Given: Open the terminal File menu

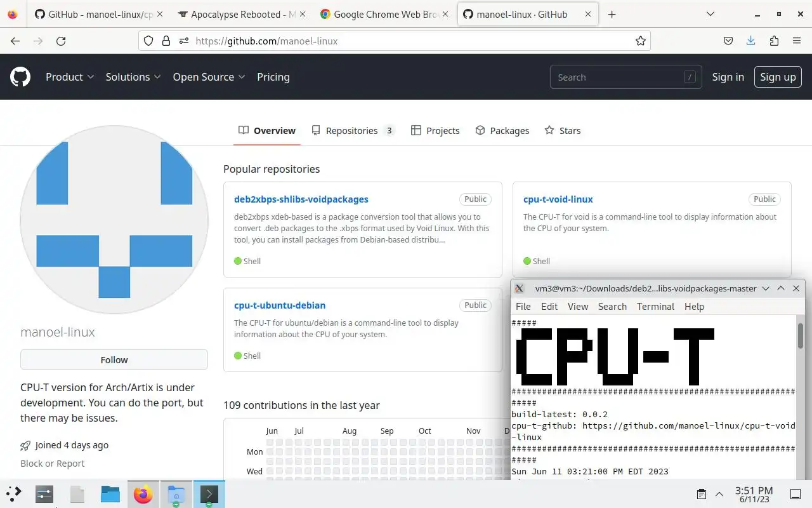Looking at the screenshot, I should click(x=523, y=306).
